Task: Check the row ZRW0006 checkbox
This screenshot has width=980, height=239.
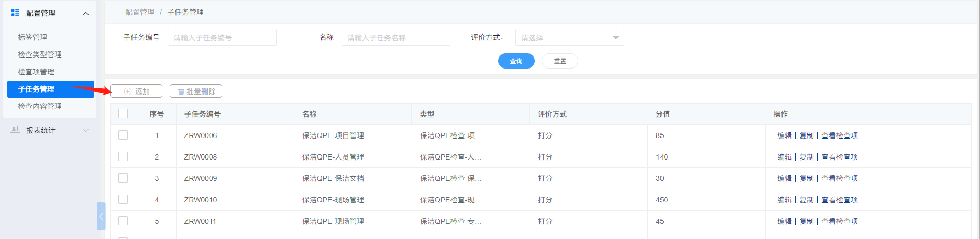Action: [123, 135]
